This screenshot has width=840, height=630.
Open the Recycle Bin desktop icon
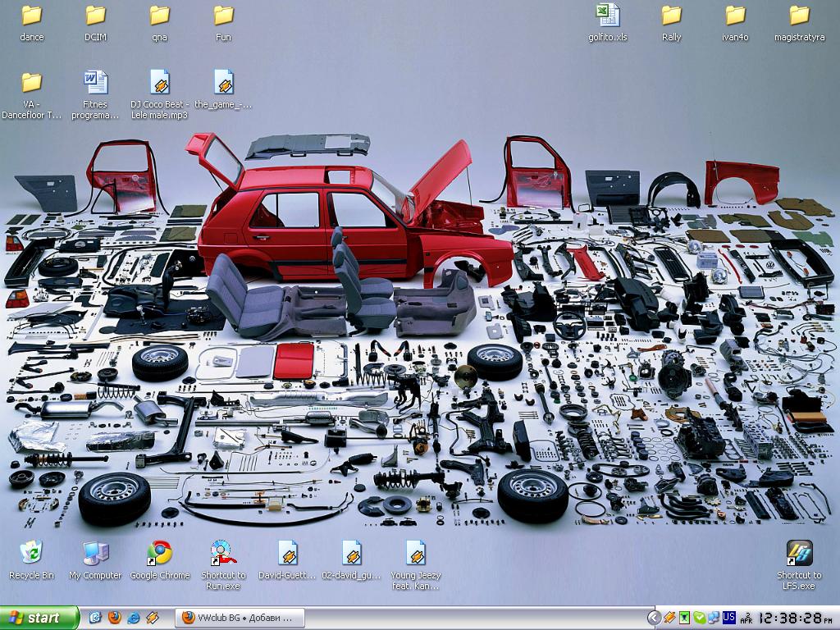[x=31, y=553]
